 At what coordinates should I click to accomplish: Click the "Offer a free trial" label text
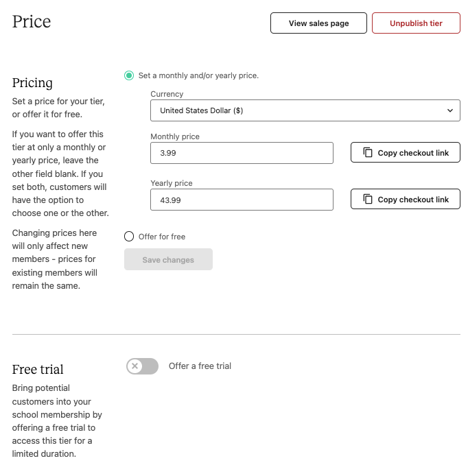pyautogui.click(x=200, y=366)
